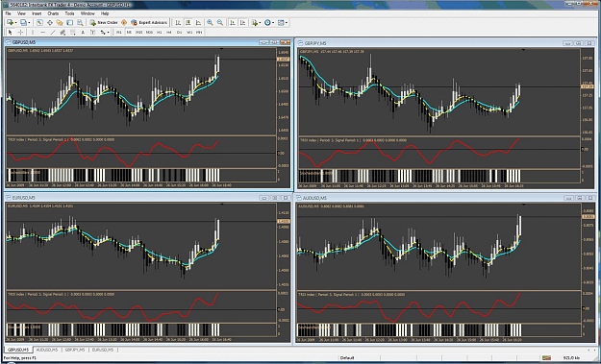The width and height of the screenshot is (601, 364).
Task: Set timeframe to M30
Action: pyautogui.click(x=149, y=32)
